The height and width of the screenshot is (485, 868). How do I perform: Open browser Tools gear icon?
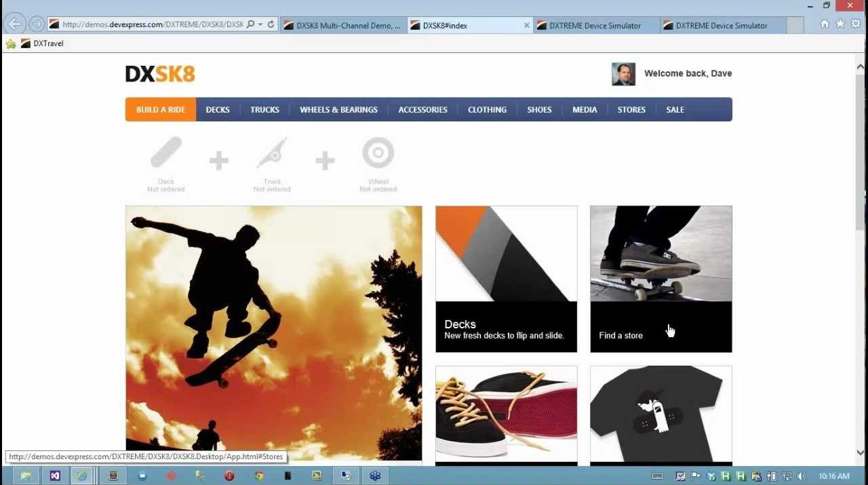click(x=855, y=24)
